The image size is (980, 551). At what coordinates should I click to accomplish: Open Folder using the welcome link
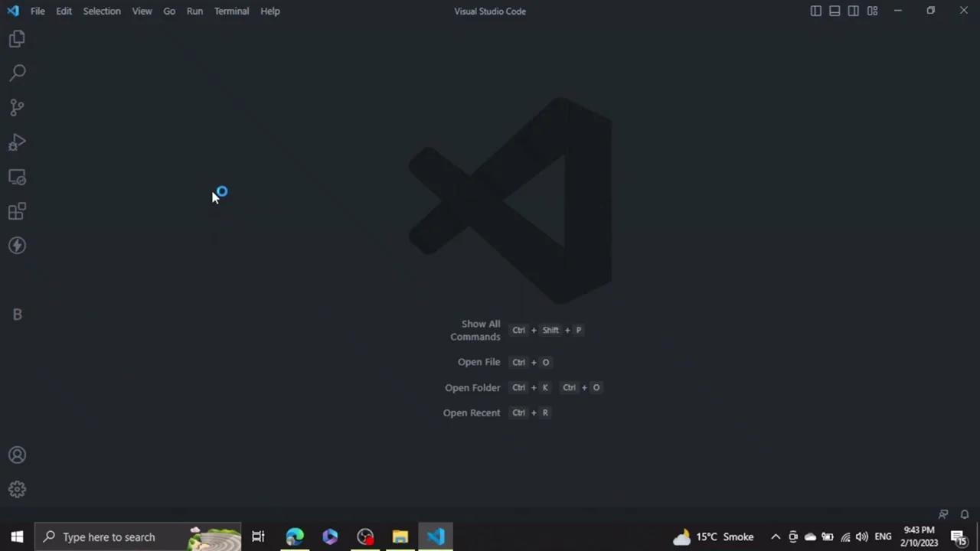tap(472, 387)
